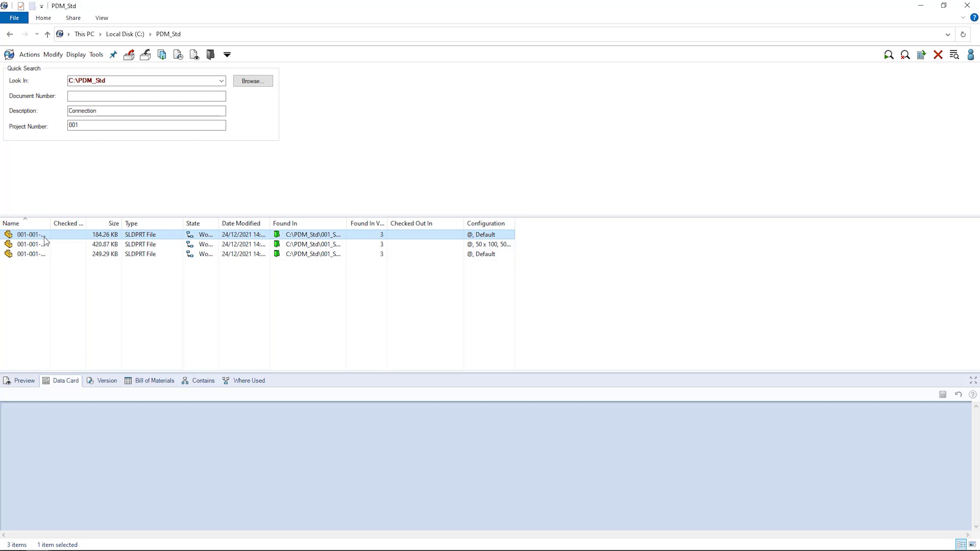Toggle thumbnail view in the status bar
Viewport: 980px width, 551px height.
(972, 544)
